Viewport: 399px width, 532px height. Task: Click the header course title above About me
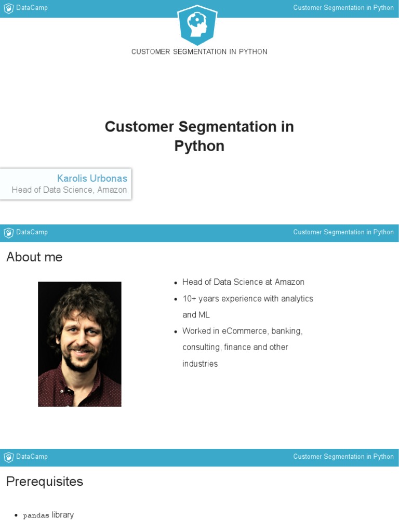[x=343, y=232]
